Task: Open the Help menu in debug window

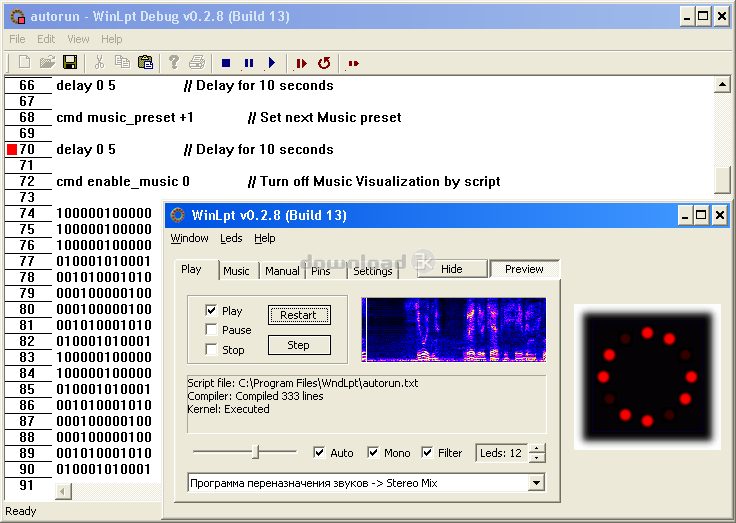Action: point(112,39)
